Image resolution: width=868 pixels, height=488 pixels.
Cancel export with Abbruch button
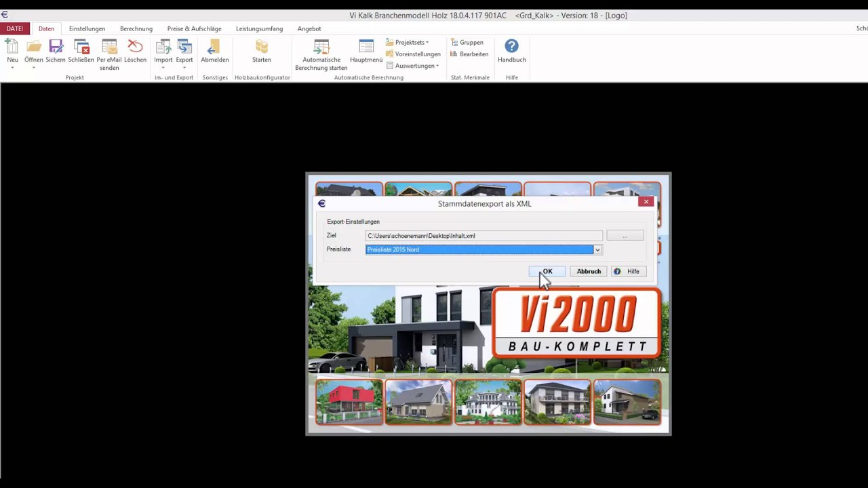point(589,271)
